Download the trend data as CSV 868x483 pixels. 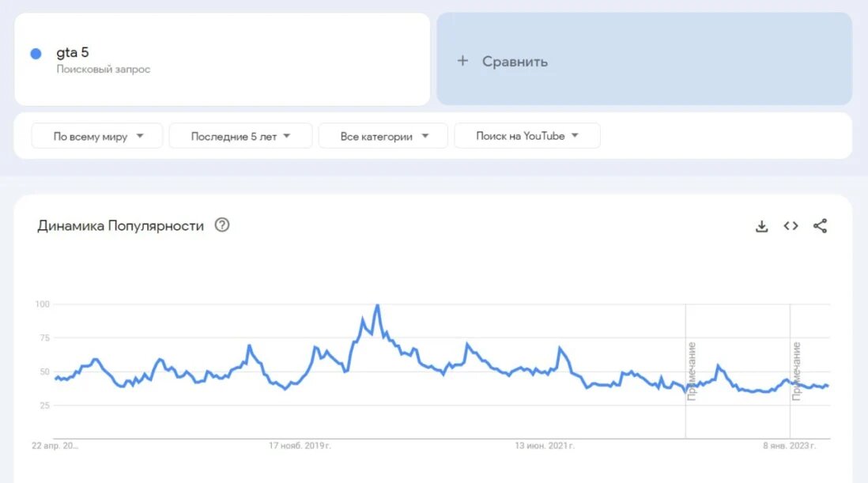tap(762, 226)
